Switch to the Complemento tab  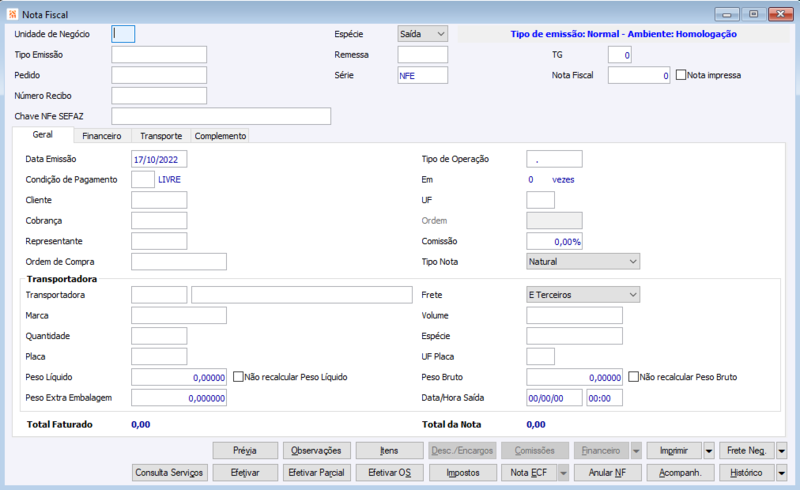220,136
